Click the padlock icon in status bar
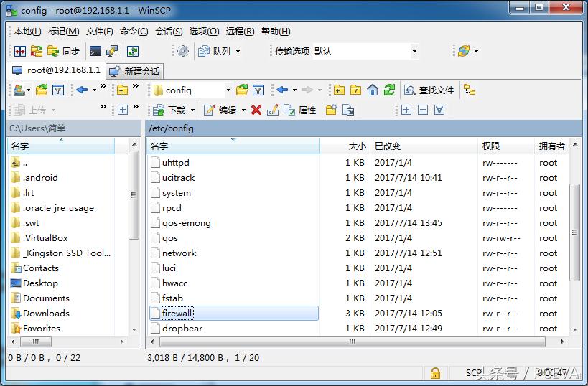The height and width of the screenshot is (386, 588). 435,373
